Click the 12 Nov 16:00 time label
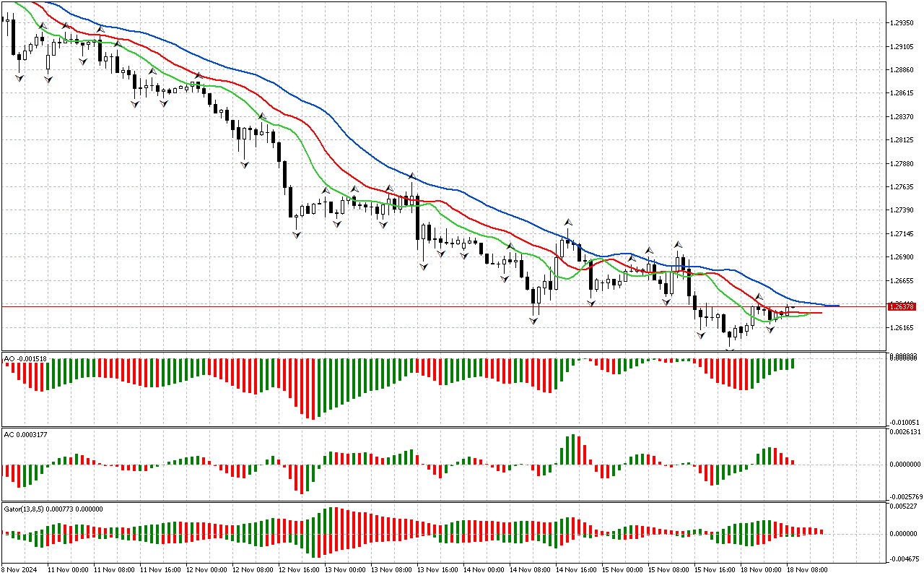The height and width of the screenshot is (578, 924). [x=299, y=570]
